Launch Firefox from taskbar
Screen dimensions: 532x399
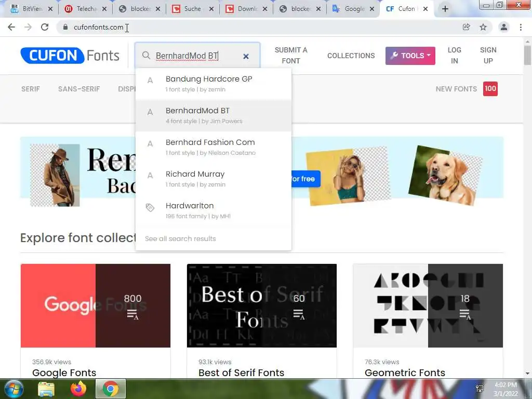coord(78,389)
